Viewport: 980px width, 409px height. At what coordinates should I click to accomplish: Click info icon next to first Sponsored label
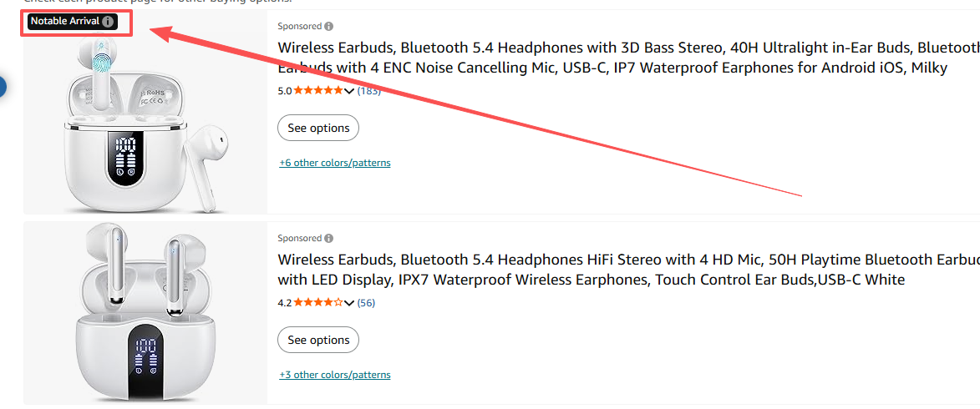click(x=328, y=27)
